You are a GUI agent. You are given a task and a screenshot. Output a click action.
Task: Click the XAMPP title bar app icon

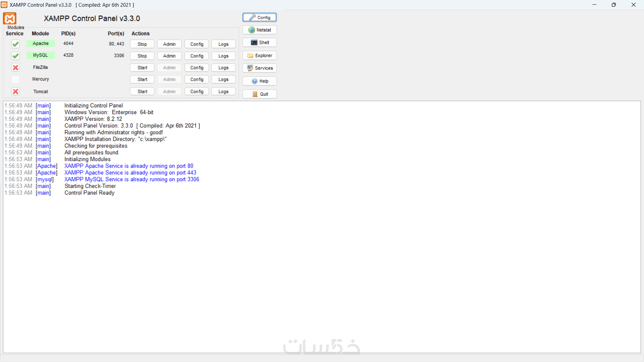coord(4,5)
